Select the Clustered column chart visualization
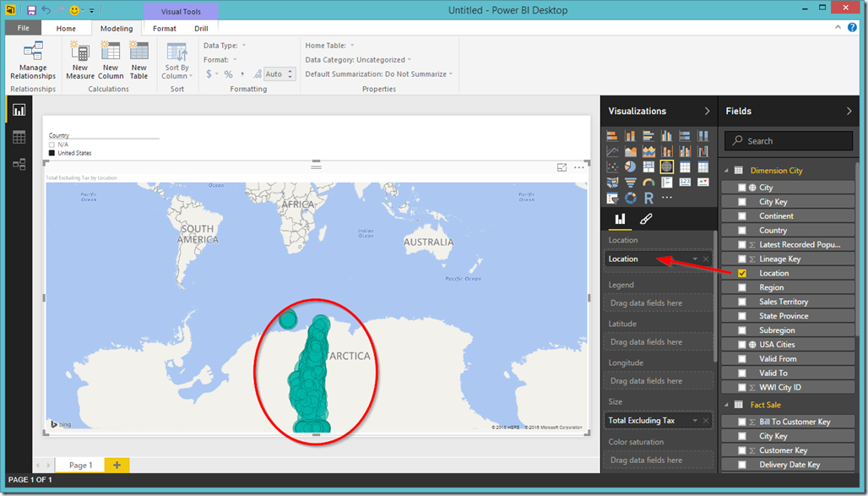 666,136
